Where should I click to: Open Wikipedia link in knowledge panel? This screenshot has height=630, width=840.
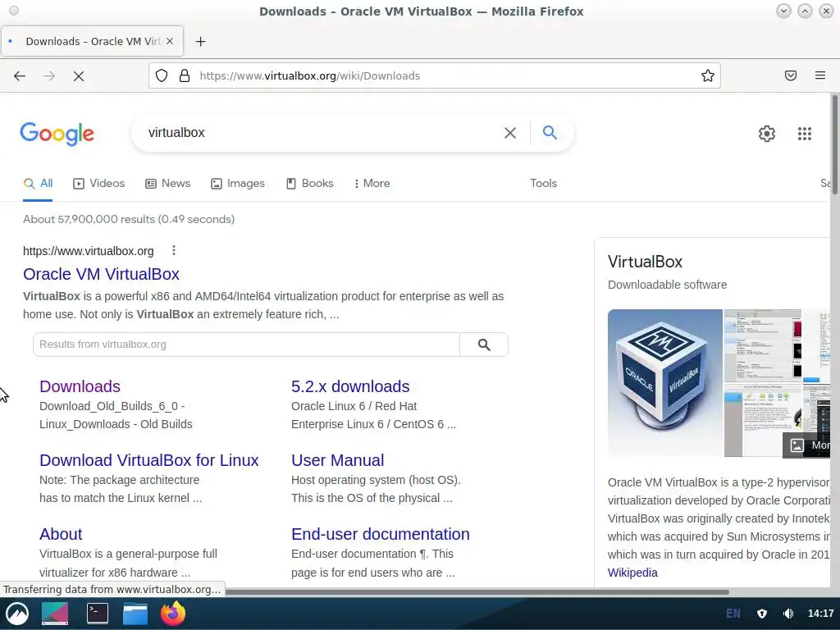tap(632, 573)
